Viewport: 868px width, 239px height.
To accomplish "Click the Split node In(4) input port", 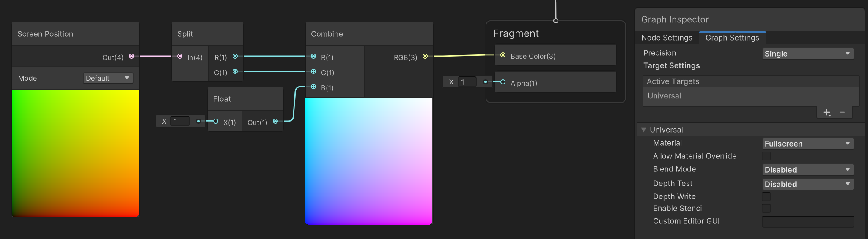I will 180,56.
